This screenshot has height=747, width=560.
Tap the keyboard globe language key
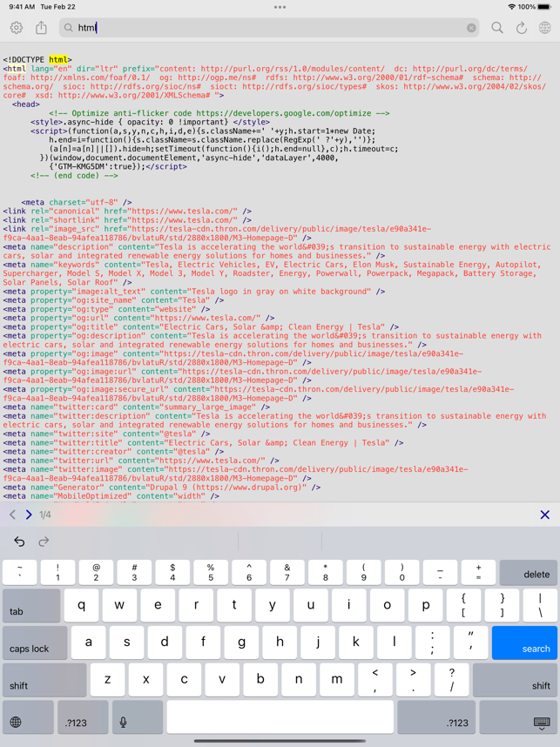pos(28,717)
